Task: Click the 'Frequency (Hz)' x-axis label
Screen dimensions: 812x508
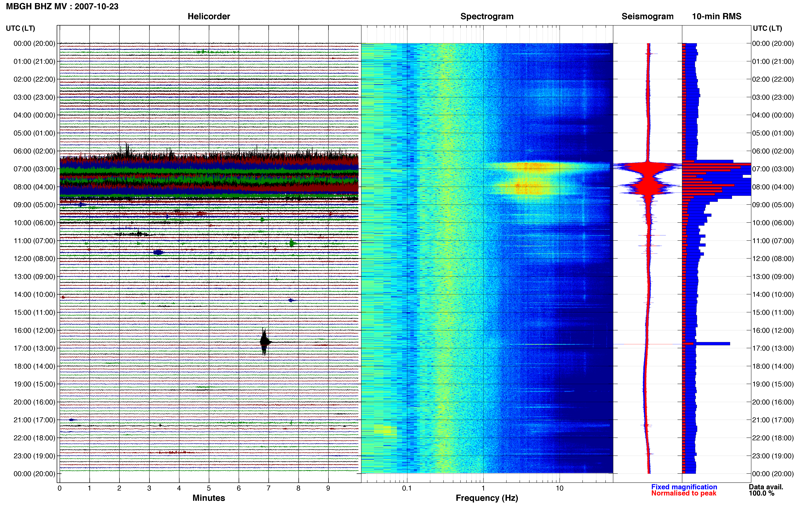Action: point(487,498)
